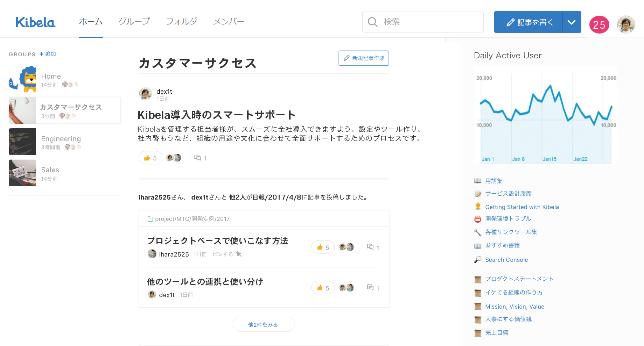Image resolution: width=644 pixels, height=346 pixels.
Task: Open Getting Started with Kibela
Action: [522, 207]
